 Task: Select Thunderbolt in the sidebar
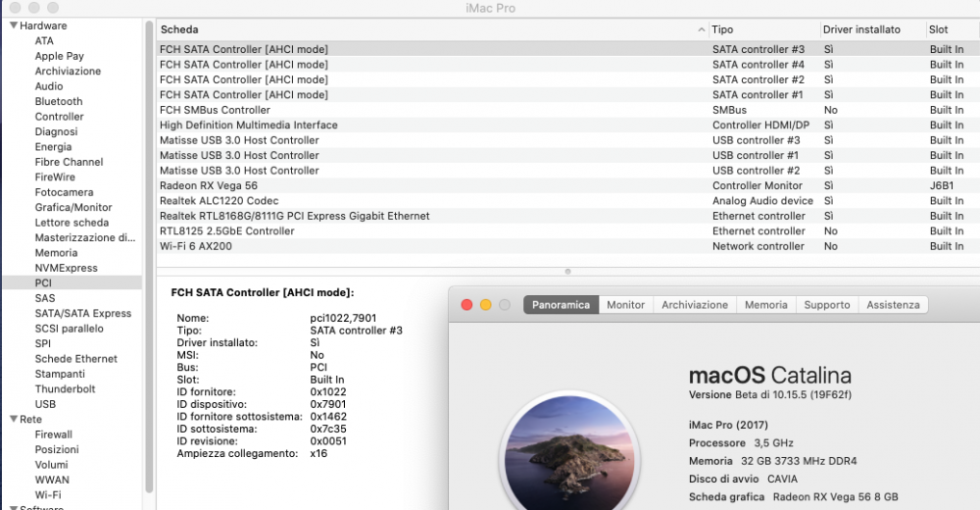click(x=65, y=389)
